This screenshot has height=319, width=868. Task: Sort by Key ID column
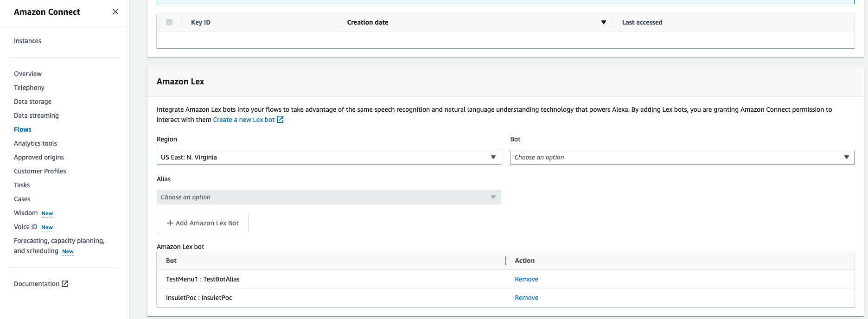(x=201, y=22)
